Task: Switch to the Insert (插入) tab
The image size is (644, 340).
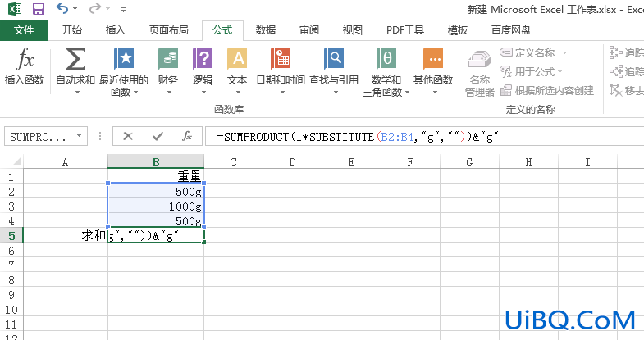Action: 116,30
